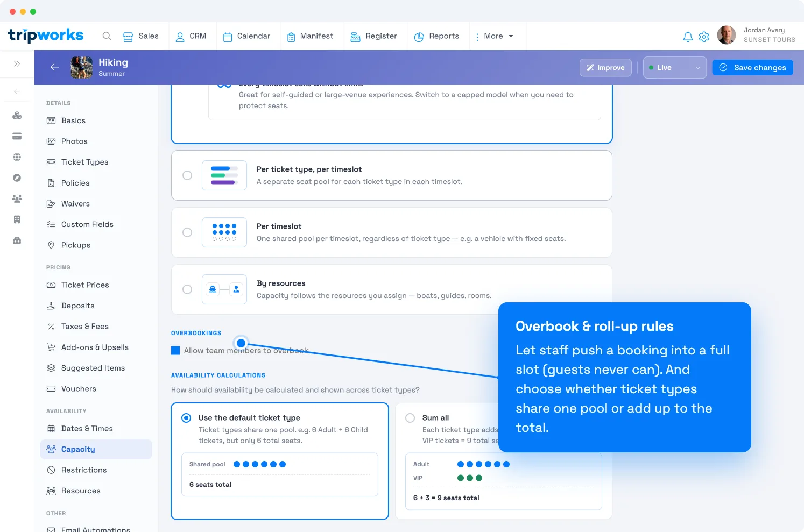The height and width of the screenshot is (532, 804).
Task: Go to Restrictions section
Action: tap(96, 470)
